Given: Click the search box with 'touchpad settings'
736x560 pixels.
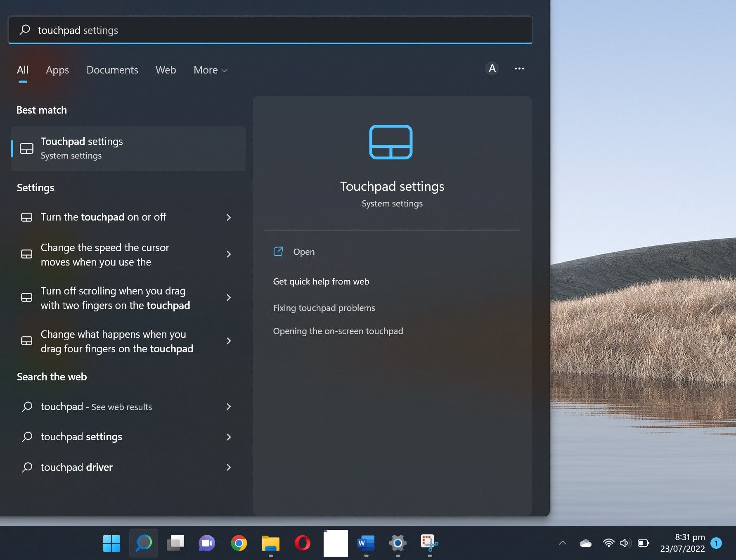Looking at the screenshot, I should coord(270,30).
